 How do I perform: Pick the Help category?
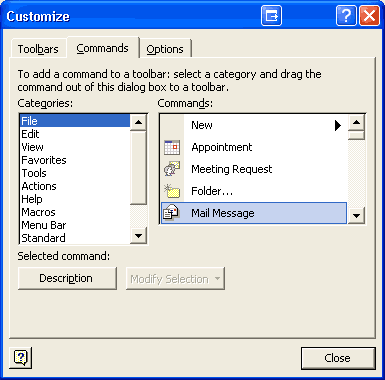(x=75, y=199)
